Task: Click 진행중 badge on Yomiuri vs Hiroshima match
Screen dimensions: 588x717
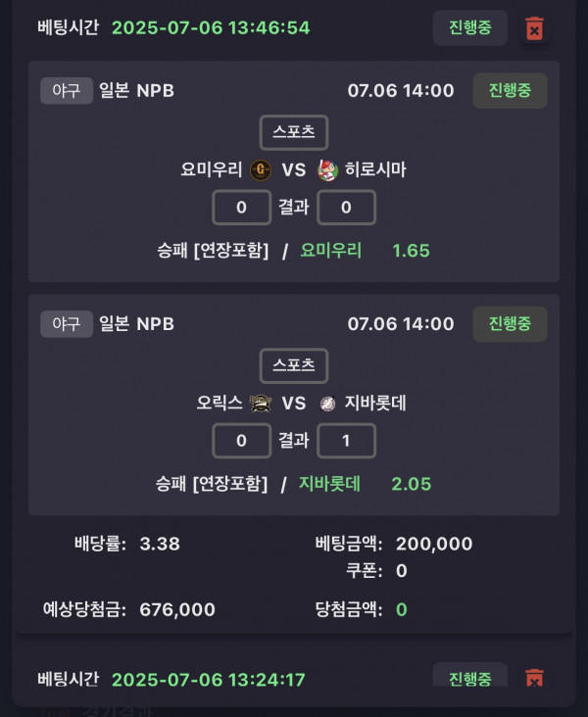Action: click(x=510, y=90)
